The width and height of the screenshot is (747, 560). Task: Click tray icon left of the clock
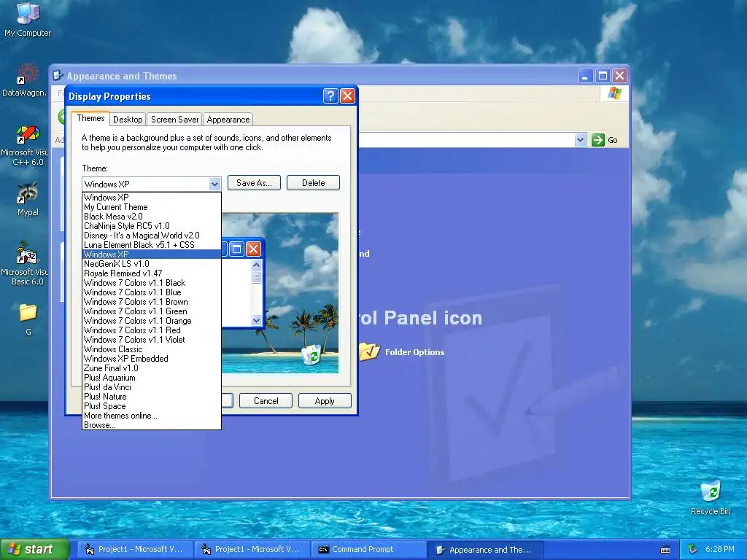point(693,549)
